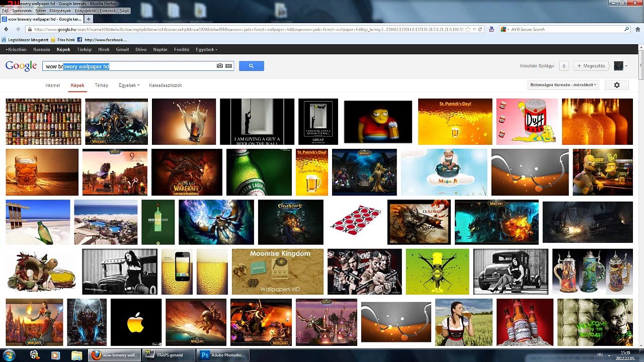Open the Duff beer can Simpsons thumbnail
644x362 pixels.
tap(527, 122)
